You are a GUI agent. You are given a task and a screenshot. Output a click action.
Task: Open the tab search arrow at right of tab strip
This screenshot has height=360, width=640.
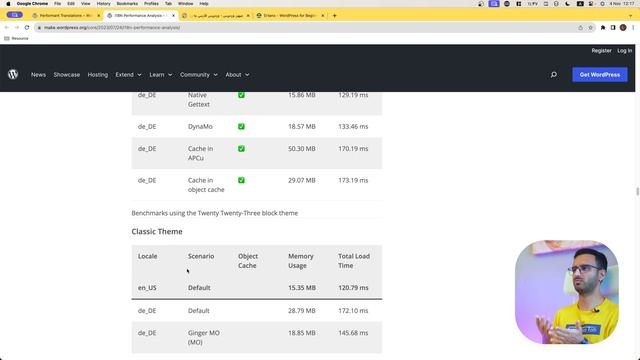(630, 16)
